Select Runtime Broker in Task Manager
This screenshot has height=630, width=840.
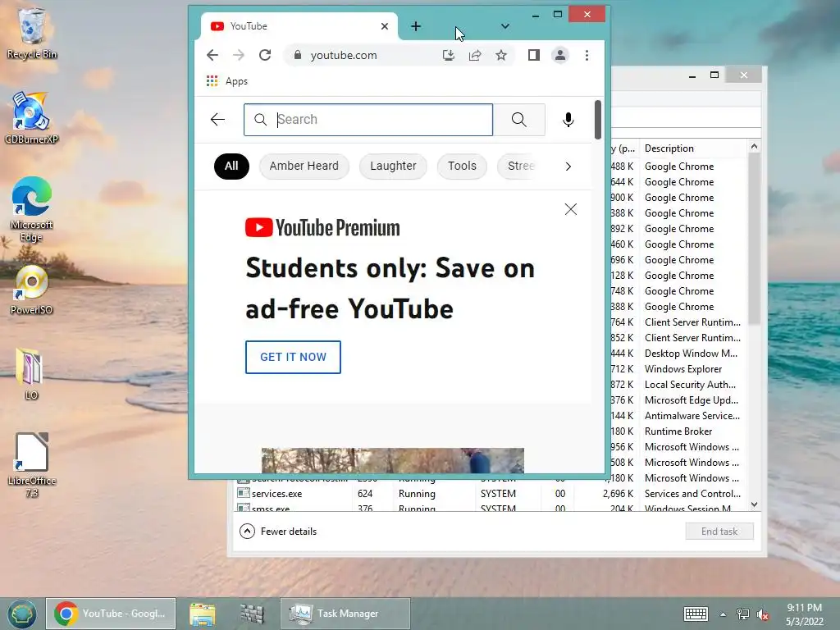click(x=678, y=431)
